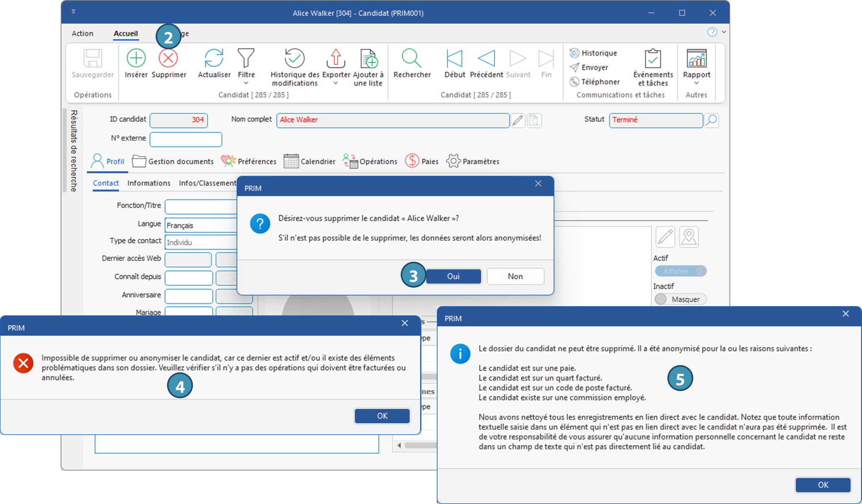Screen dimensions: 862x504
Task: Expand the Rapport dropdown menu
Action: click(x=696, y=83)
